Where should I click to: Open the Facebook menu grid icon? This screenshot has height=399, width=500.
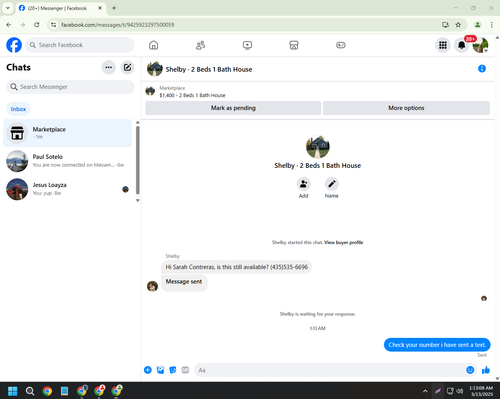click(443, 45)
